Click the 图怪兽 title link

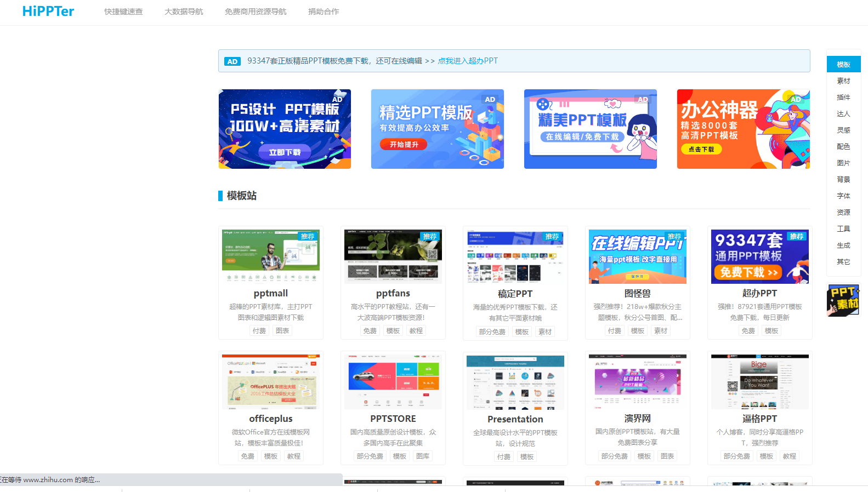point(638,294)
